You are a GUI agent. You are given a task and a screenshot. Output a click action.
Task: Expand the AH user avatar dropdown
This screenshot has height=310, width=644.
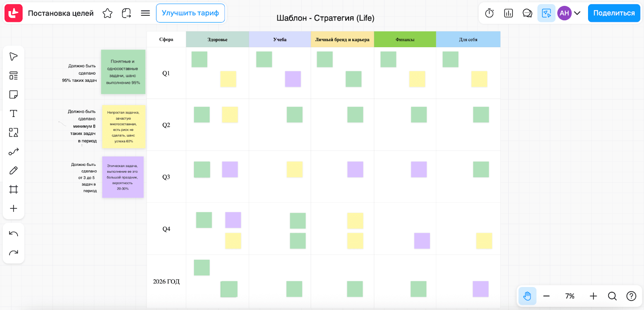click(x=577, y=13)
